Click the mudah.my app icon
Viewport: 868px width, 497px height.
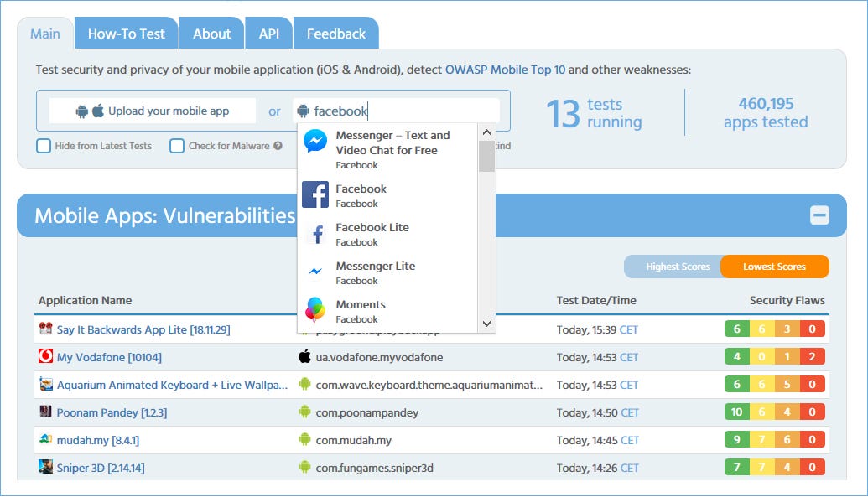point(45,439)
